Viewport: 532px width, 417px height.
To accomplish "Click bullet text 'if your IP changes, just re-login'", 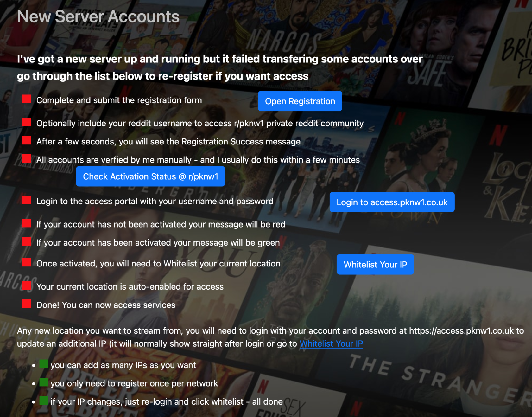I will [167, 402].
